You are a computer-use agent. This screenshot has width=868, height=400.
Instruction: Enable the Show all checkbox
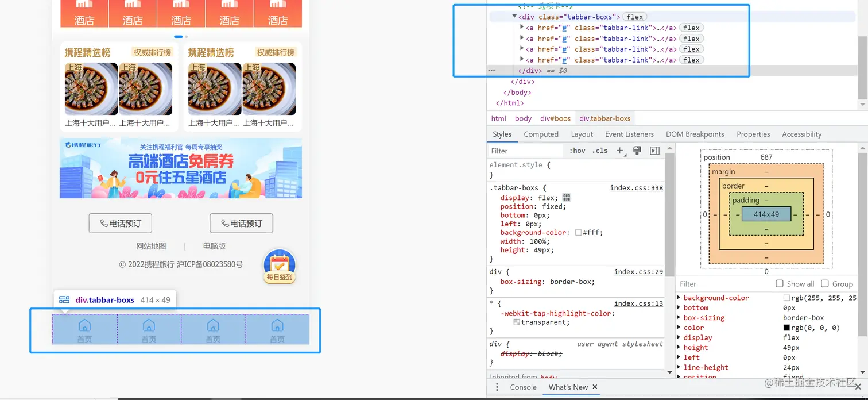[780, 283]
